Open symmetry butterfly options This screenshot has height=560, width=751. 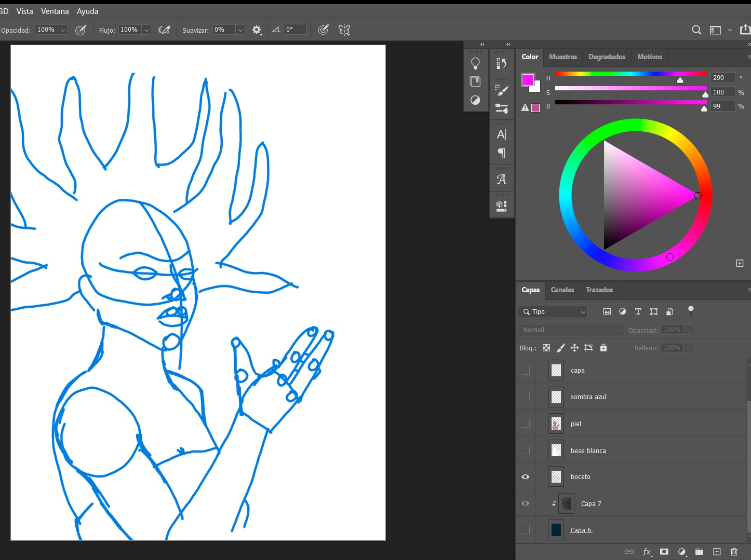pyautogui.click(x=344, y=30)
